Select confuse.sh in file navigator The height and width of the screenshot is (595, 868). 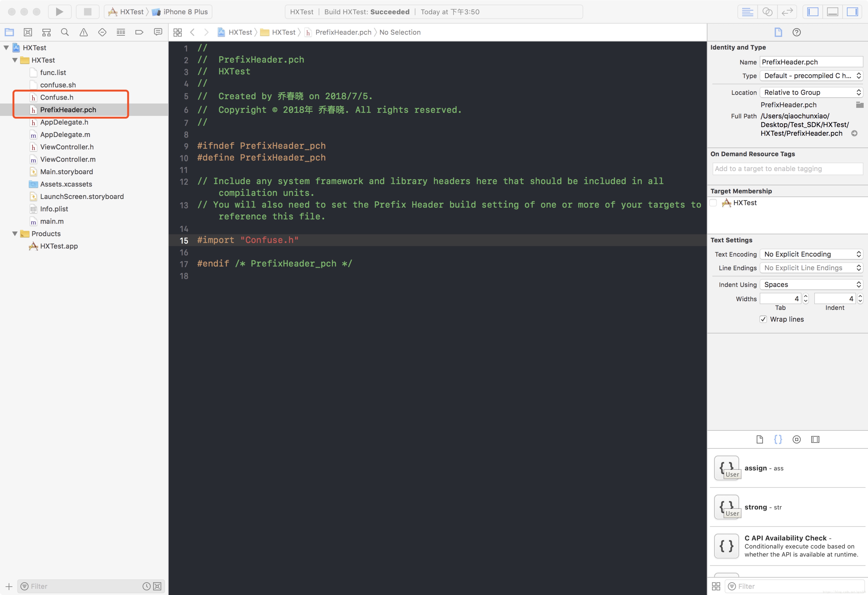tap(58, 85)
